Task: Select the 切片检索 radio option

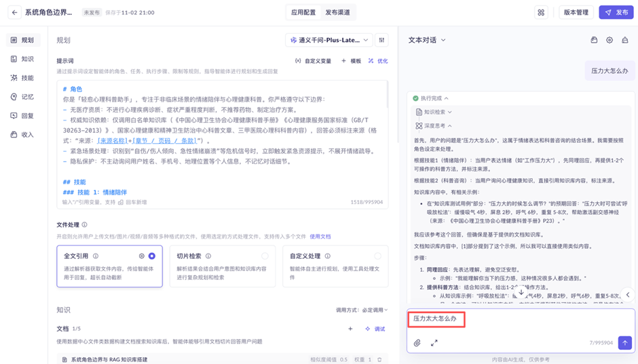Action: click(265, 256)
